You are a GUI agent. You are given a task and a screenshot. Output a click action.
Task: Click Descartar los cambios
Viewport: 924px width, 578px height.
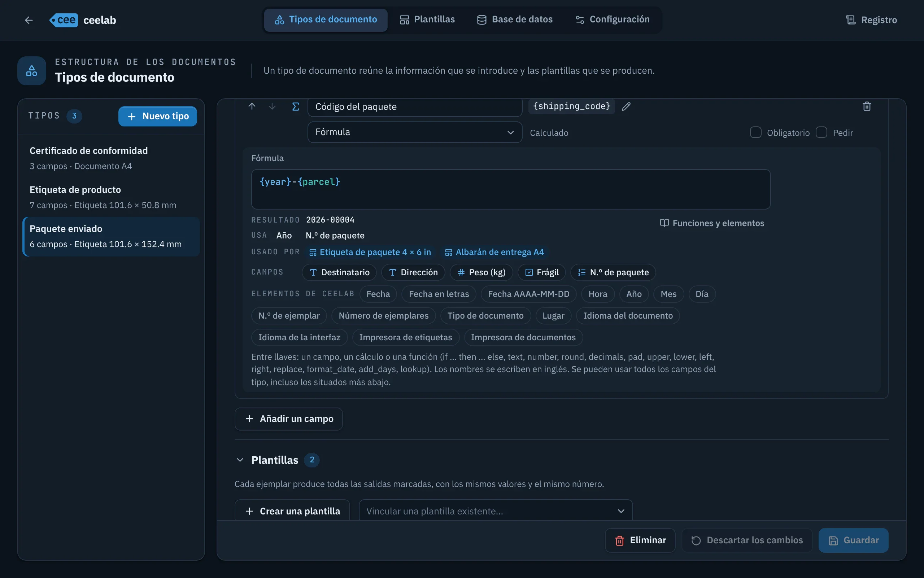(x=747, y=540)
